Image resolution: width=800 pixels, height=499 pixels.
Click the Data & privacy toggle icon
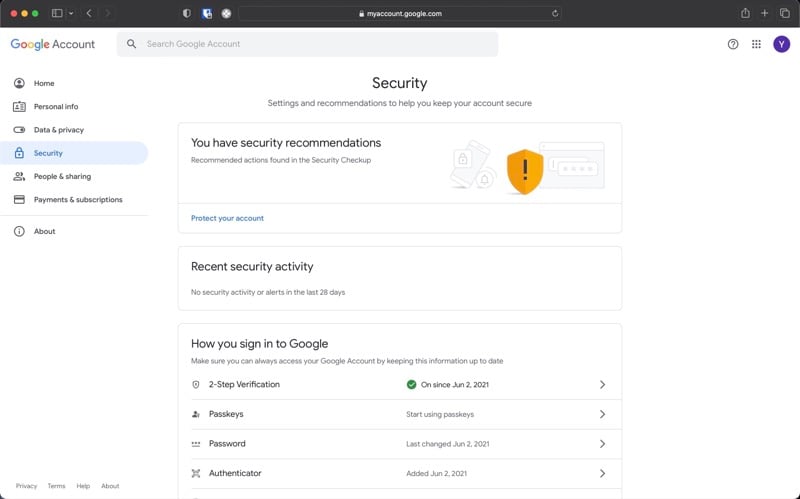click(19, 130)
